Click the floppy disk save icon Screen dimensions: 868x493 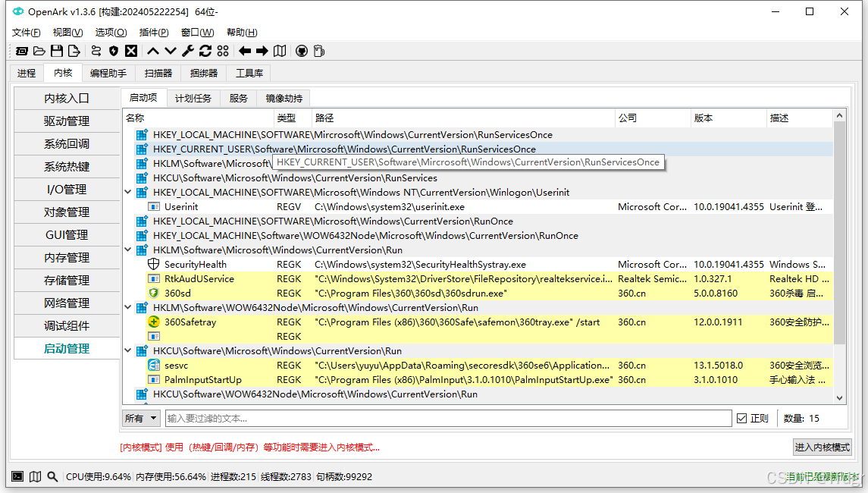point(56,51)
